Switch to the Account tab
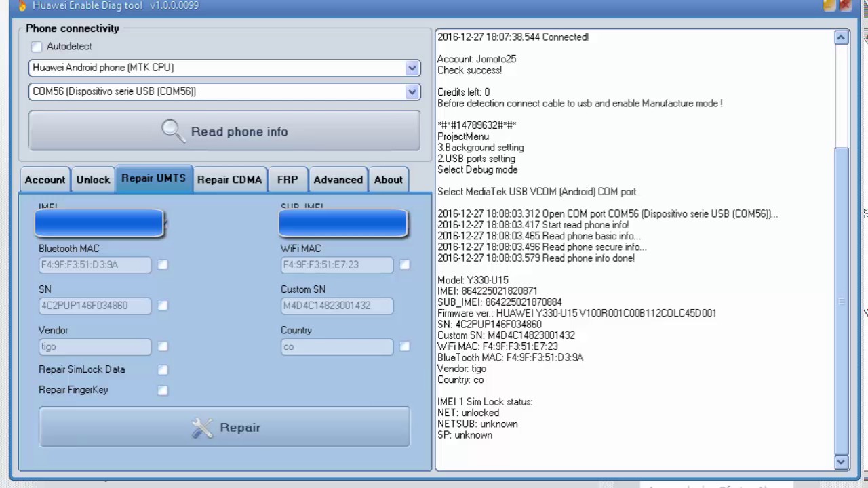The width and height of the screenshot is (868, 488). click(45, 180)
